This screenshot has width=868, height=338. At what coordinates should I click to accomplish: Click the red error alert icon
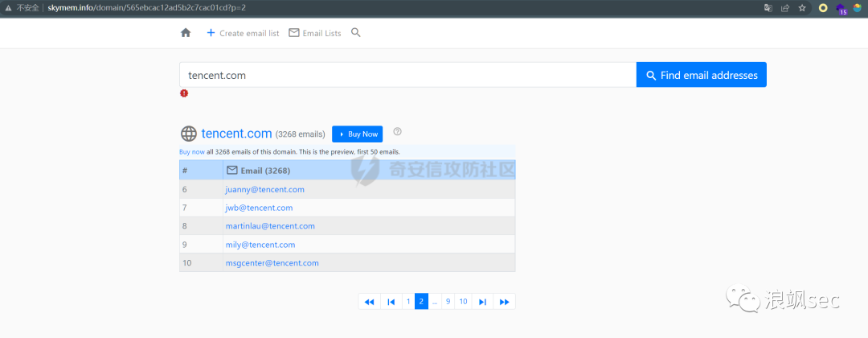tap(184, 93)
